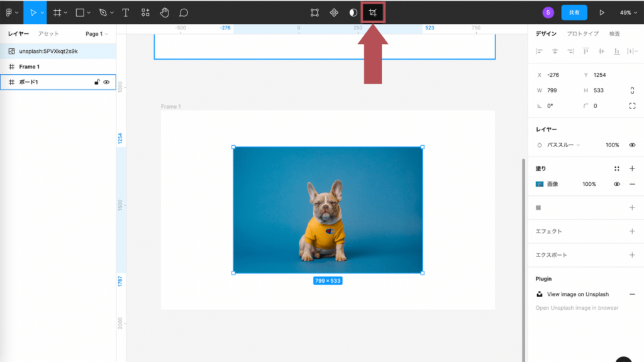644x362 pixels.
Task: Click the 共有 share button
Action: point(574,13)
